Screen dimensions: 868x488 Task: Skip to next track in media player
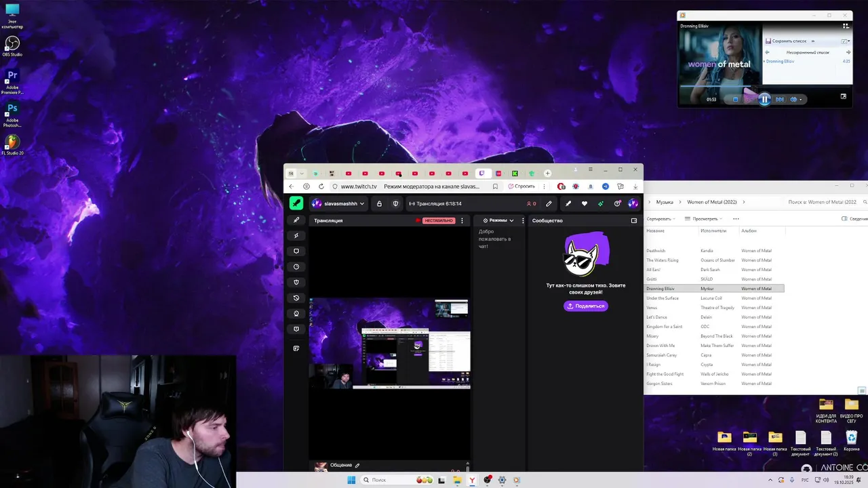780,99
